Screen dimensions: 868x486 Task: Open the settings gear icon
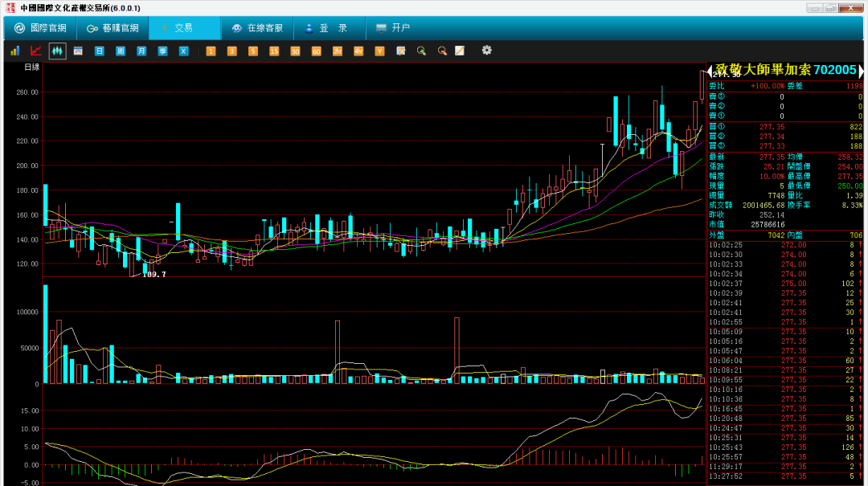pyautogui.click(x=486, y=51)
